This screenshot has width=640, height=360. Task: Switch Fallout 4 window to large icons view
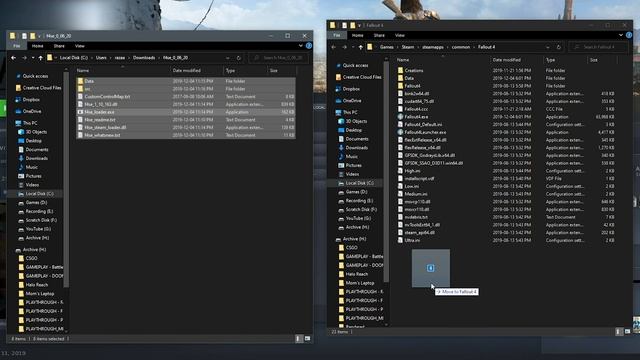click(627, 332)
